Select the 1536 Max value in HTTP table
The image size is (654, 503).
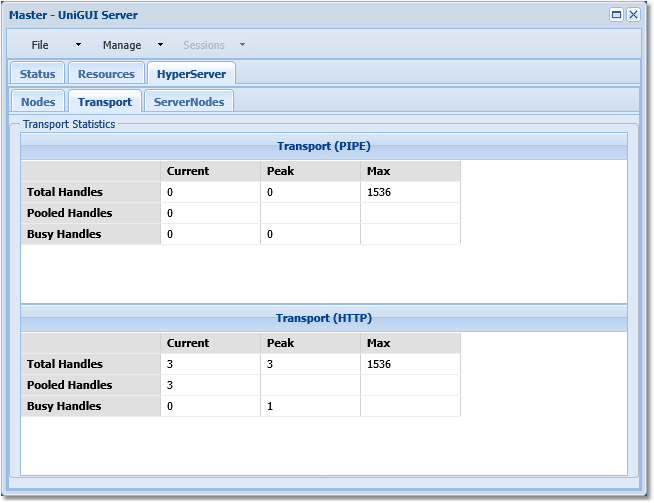[x=378, y=364]
